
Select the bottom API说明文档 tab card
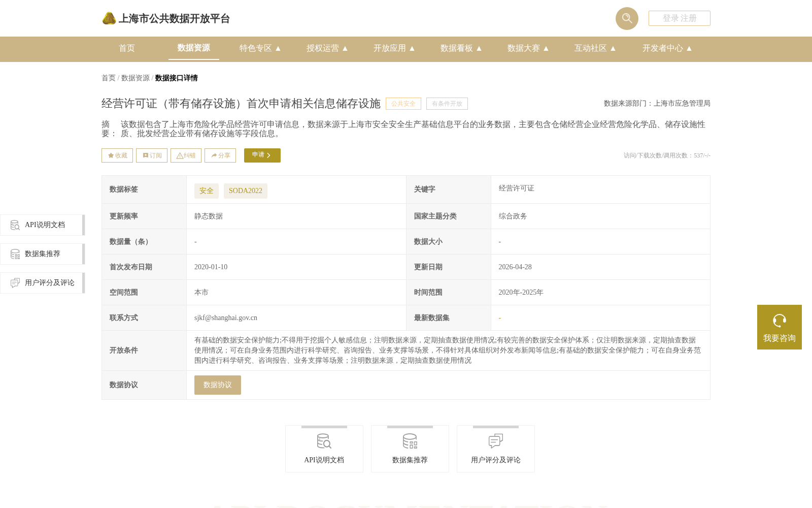click(x=324, y=449)
